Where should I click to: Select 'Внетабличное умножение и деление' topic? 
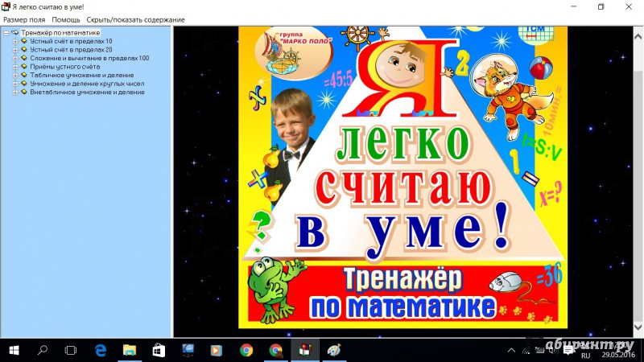(x=87, y=93)
